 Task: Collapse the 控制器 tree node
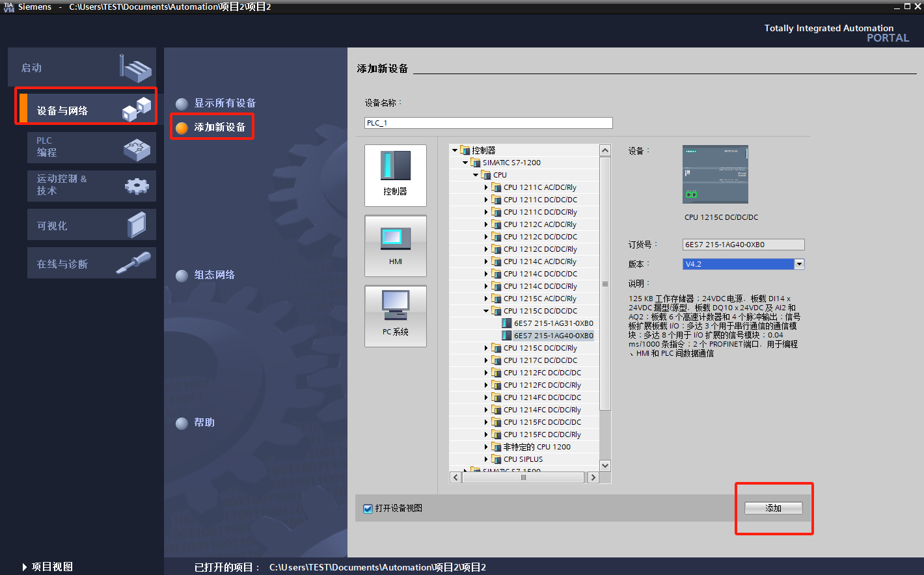point(455,150)
